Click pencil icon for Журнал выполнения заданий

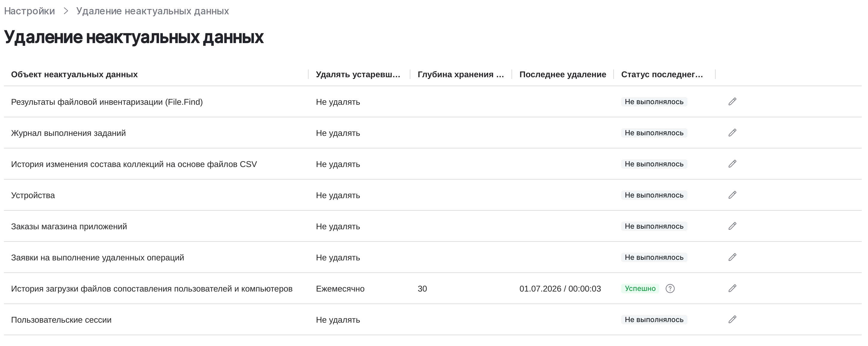click(x=732, y=133)
